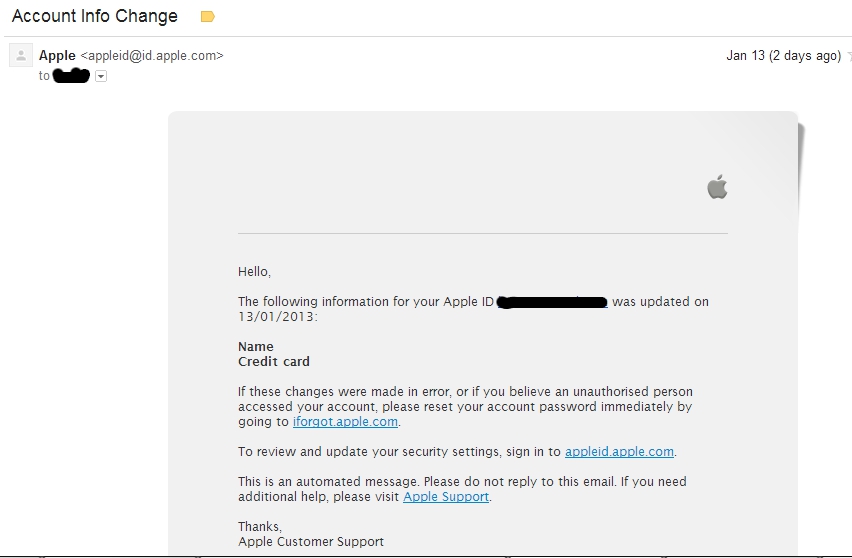
Task: Click the Account Info Change subject title
Action: tap(95, 16)
